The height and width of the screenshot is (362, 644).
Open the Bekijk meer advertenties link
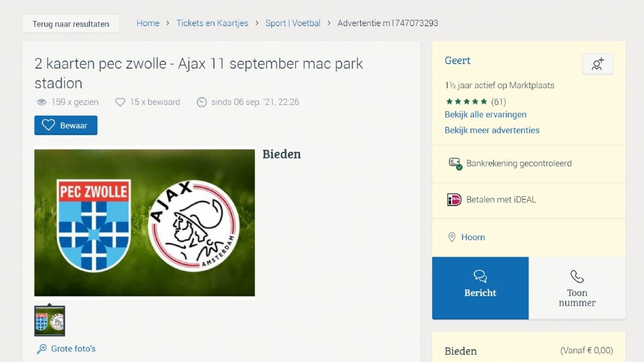pyautogui.click(x=492, y=130)
